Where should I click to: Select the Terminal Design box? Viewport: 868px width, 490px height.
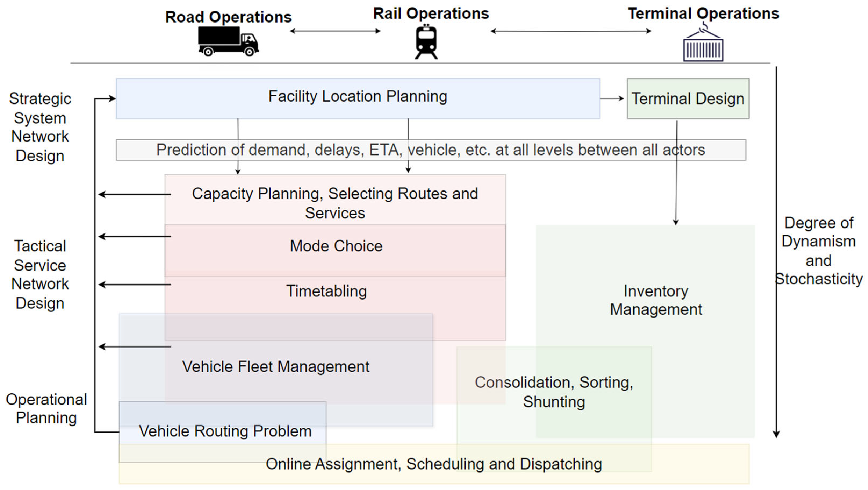[688, 99]
